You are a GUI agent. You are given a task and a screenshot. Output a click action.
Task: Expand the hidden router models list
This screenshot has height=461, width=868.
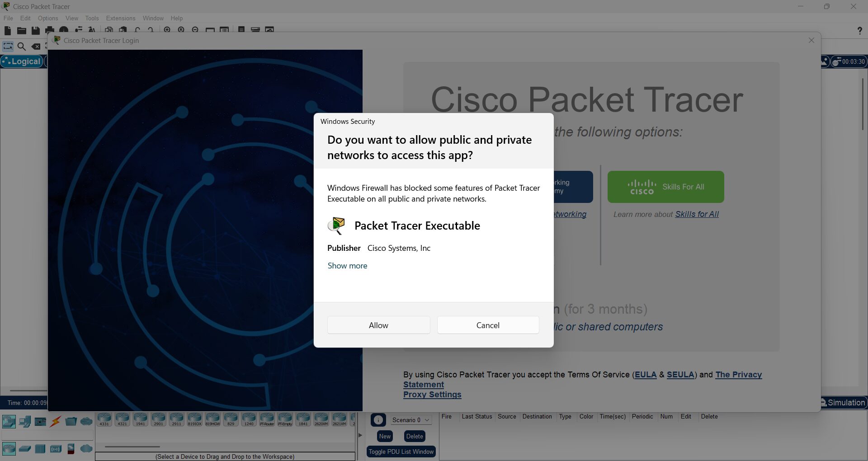point(360,435)
